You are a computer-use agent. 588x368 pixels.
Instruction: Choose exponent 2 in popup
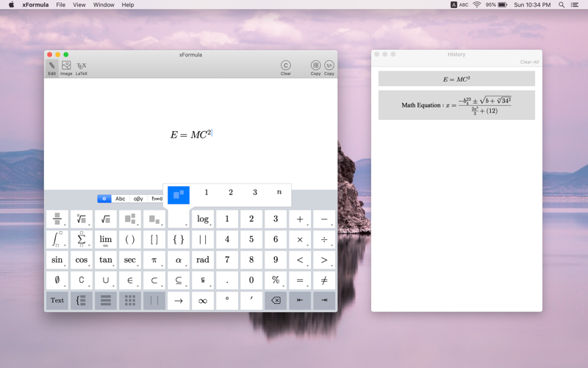(231, 192)
